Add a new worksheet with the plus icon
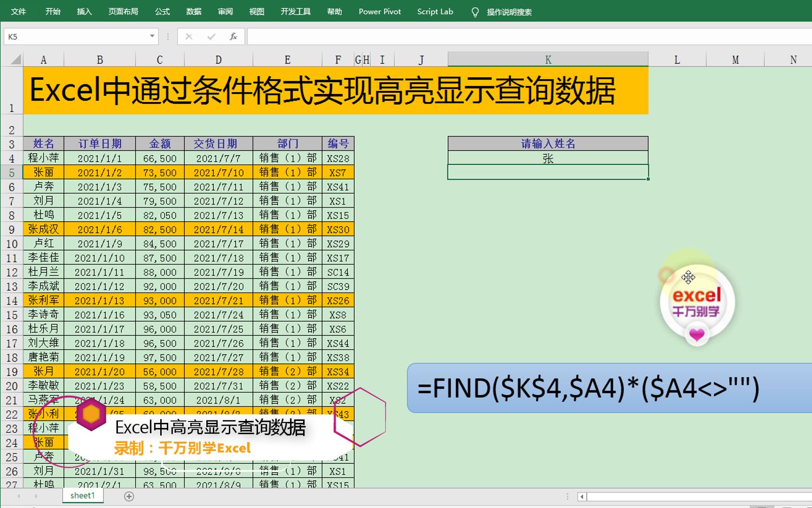 [129, 496]
